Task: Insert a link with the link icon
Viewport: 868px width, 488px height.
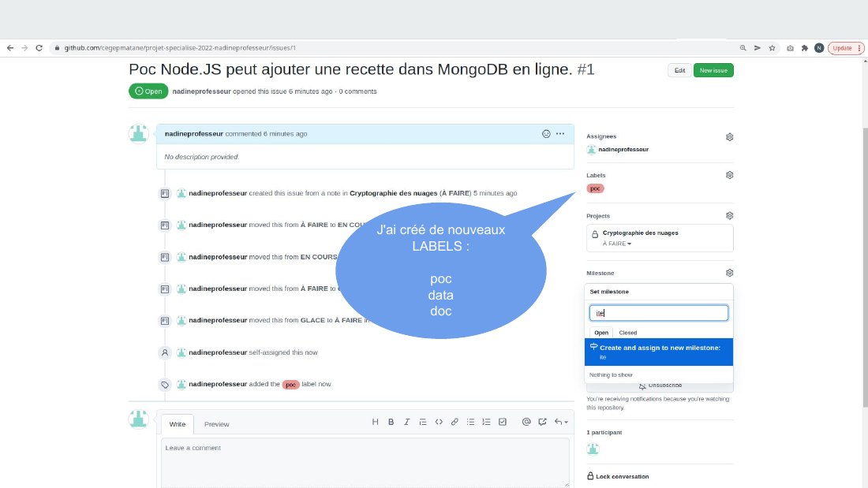Action: 455,422
